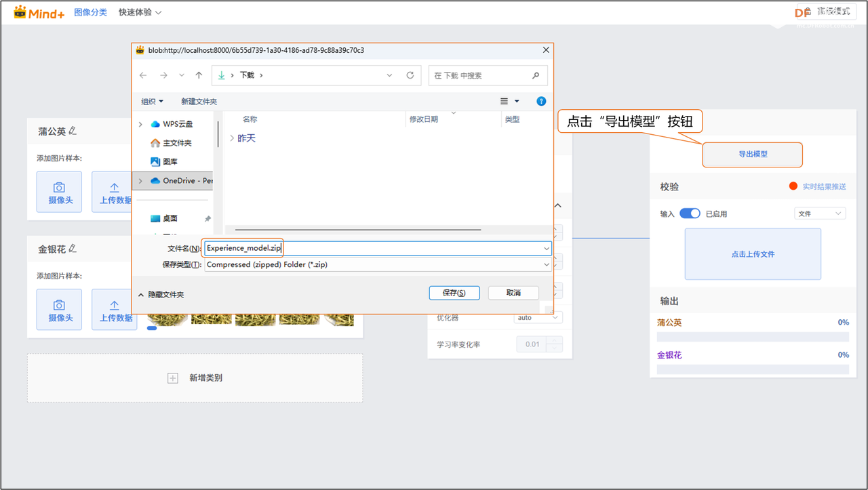Image resolution: width=868 pixels, height=490 pixels.
Task: Select the camera icon under 金银花
Action: click(x=59, y=309)
